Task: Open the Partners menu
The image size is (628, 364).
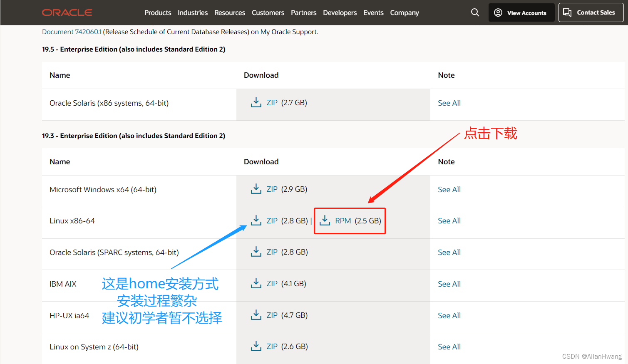Action: click(303, 12)
